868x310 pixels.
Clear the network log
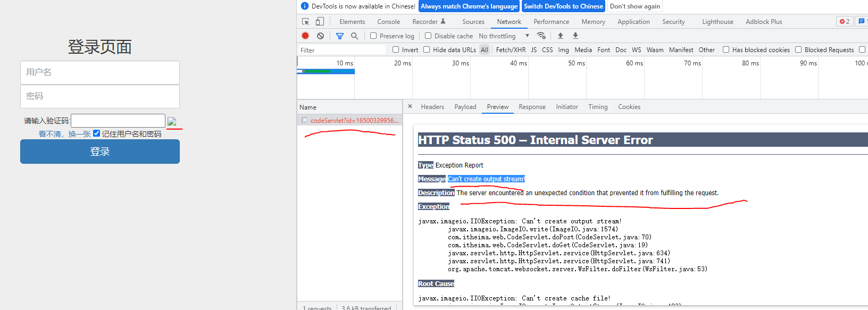[320, 36]
